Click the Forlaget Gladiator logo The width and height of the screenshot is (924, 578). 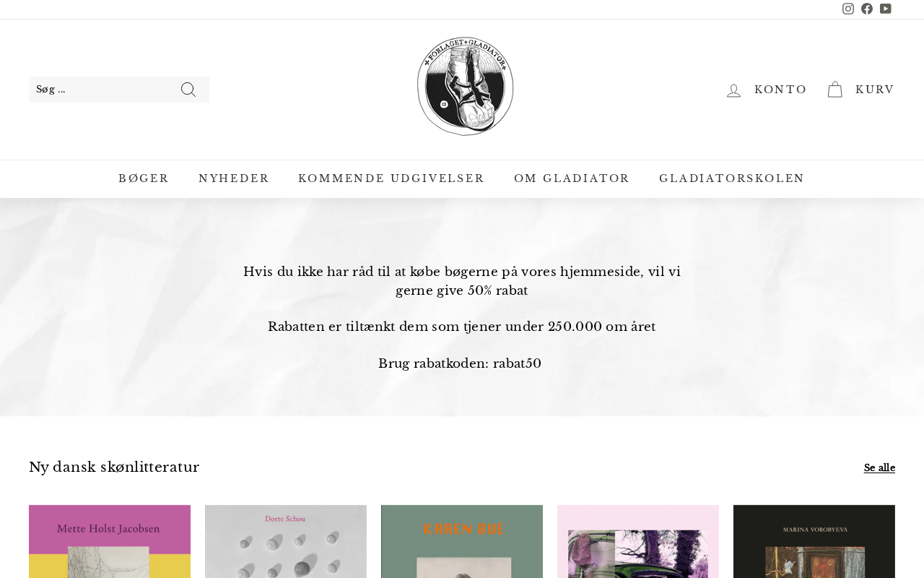pos(466,87)
